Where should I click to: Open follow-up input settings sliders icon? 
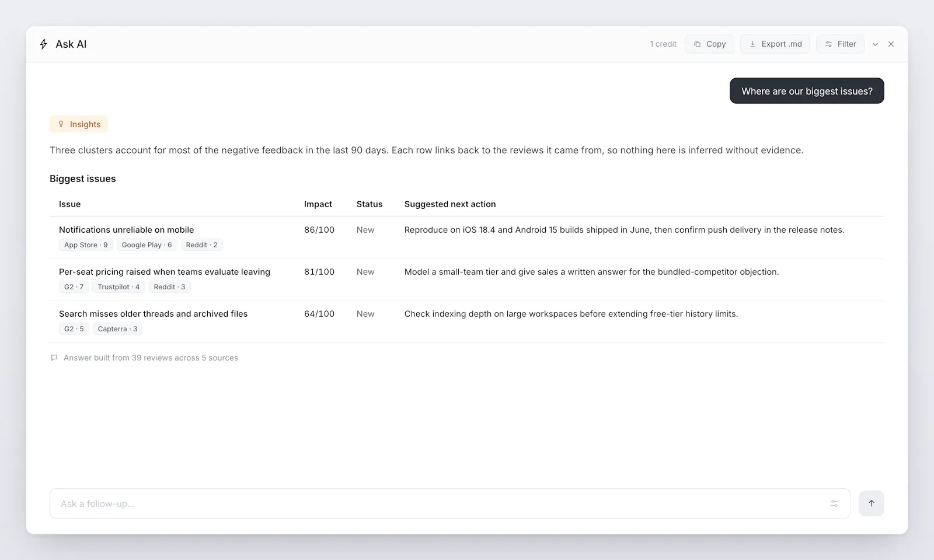tap(834, 503)
